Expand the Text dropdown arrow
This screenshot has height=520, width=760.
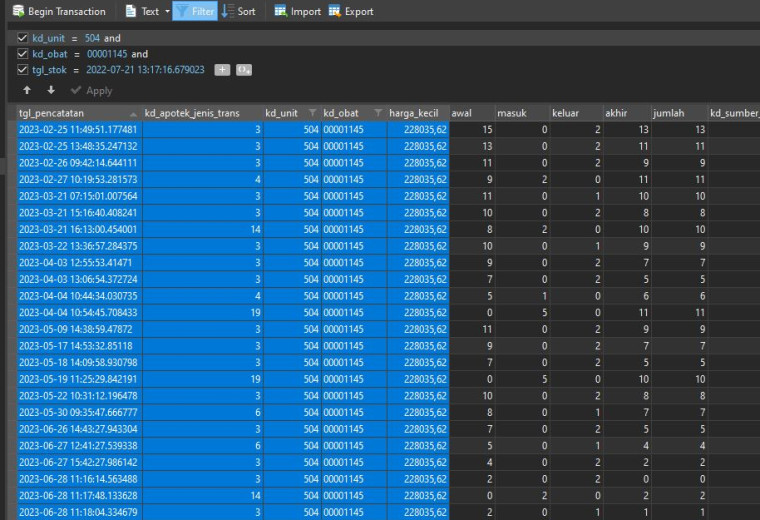tap(167, 11)
